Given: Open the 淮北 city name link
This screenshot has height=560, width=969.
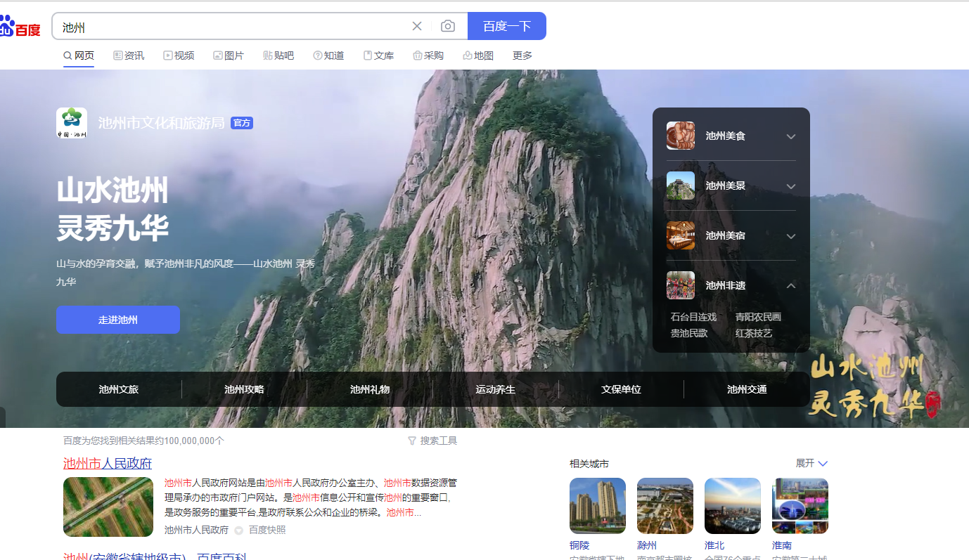Looking at the screenshot, I should tap(714, 545).
